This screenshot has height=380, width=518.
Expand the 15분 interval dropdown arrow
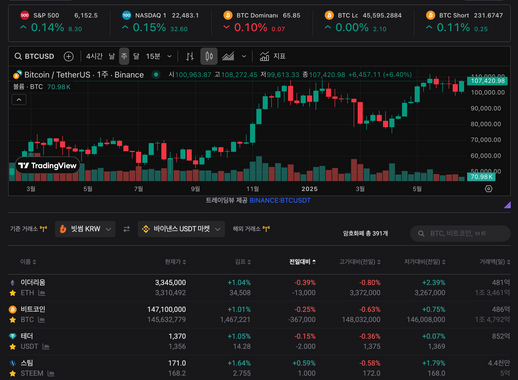[170, 56]
